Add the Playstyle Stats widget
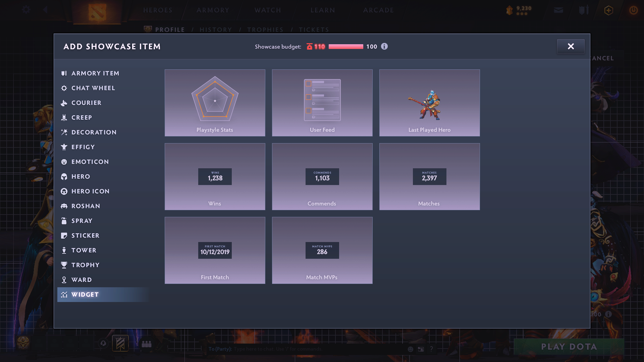Screen dimensions: 644x362 click(x=215, y=103)
